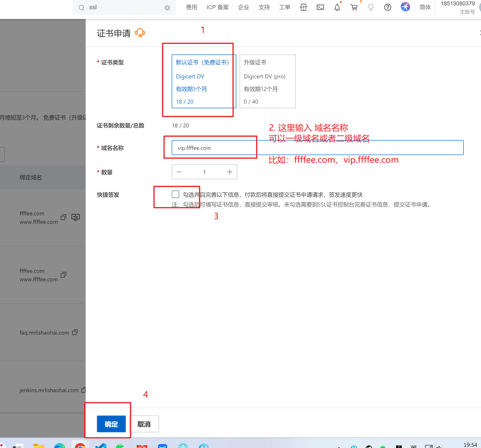Viewport: 481px width, 448px height.
Task: Click the 18 / 20 remaining count value
Action: (180, 125)
